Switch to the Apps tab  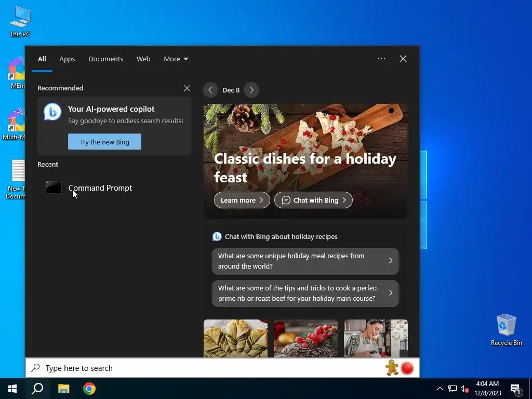pyautogui.click(x=67, y=59)
